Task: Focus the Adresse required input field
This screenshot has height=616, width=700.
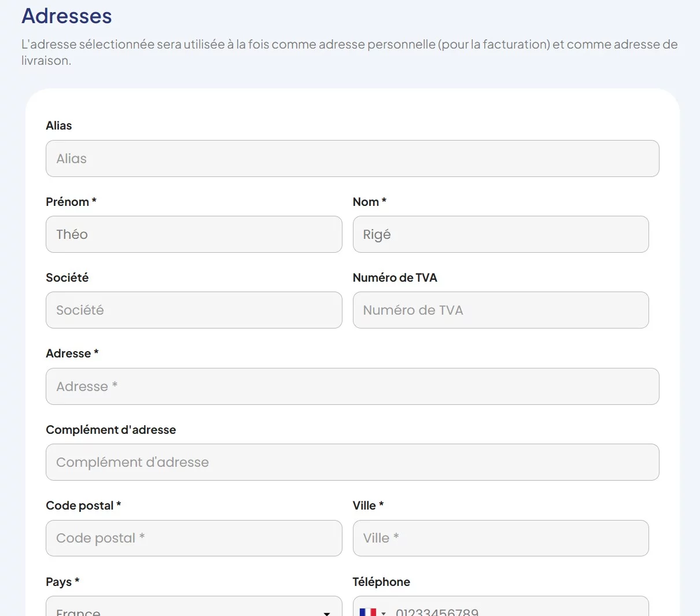Action: tap(352, 386)
